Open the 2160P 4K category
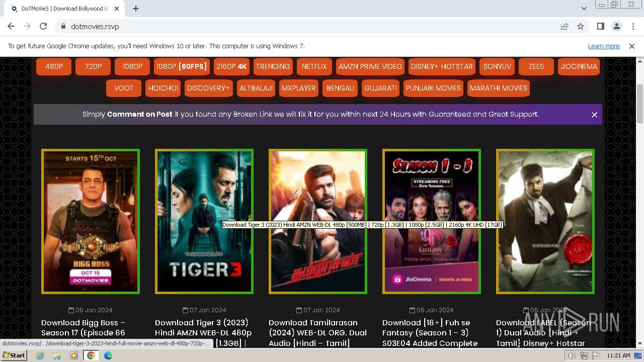The image size is (644, 362). [231, 66]
